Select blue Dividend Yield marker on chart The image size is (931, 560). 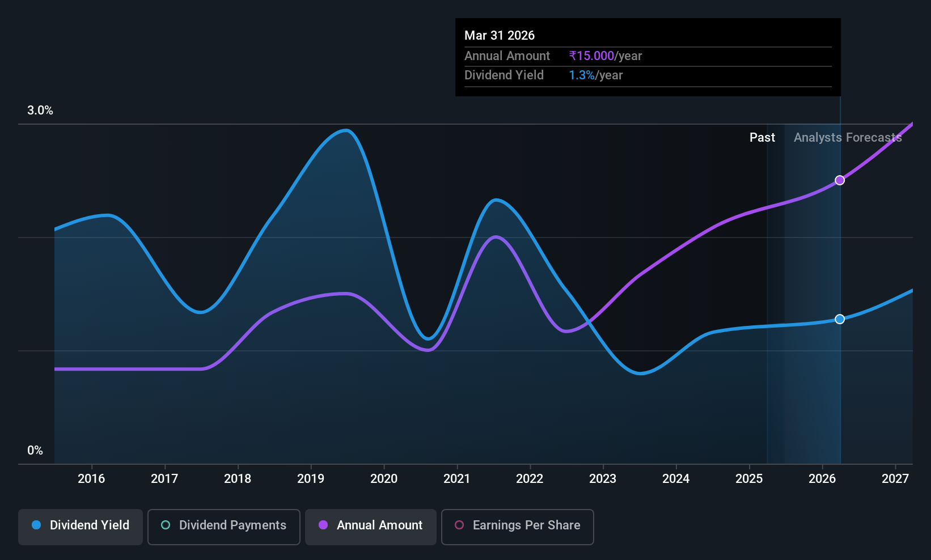840,319
